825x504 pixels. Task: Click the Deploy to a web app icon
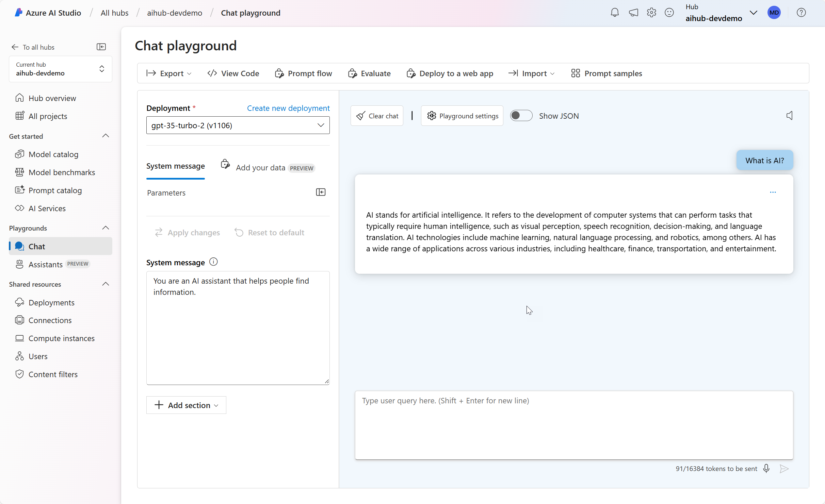[x=411, y=73]
